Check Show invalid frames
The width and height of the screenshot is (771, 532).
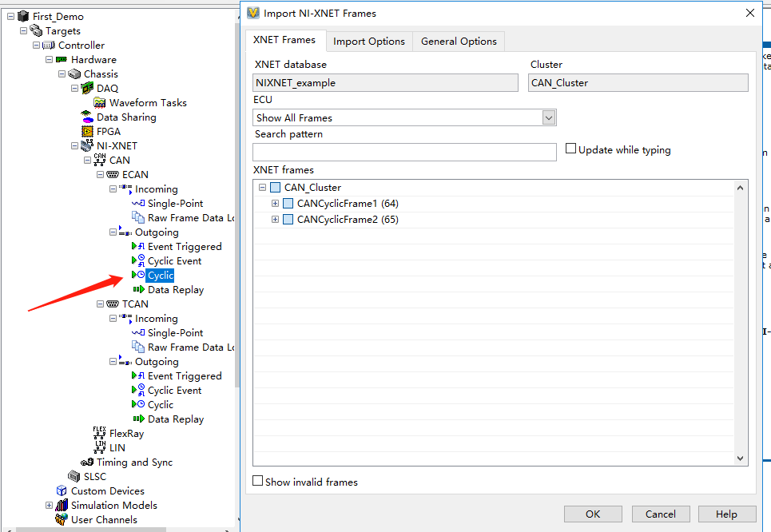tap(257, 480)
